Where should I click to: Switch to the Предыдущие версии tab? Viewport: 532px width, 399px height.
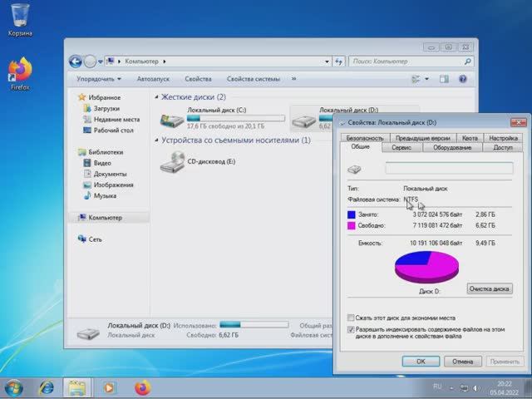423,138
